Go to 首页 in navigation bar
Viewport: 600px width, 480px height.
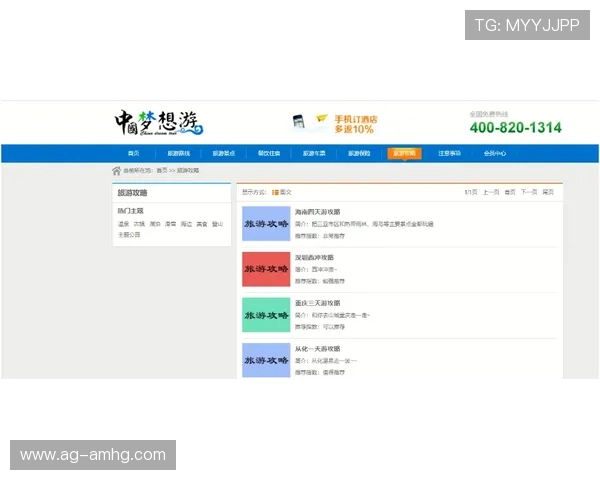pos(134,153)
